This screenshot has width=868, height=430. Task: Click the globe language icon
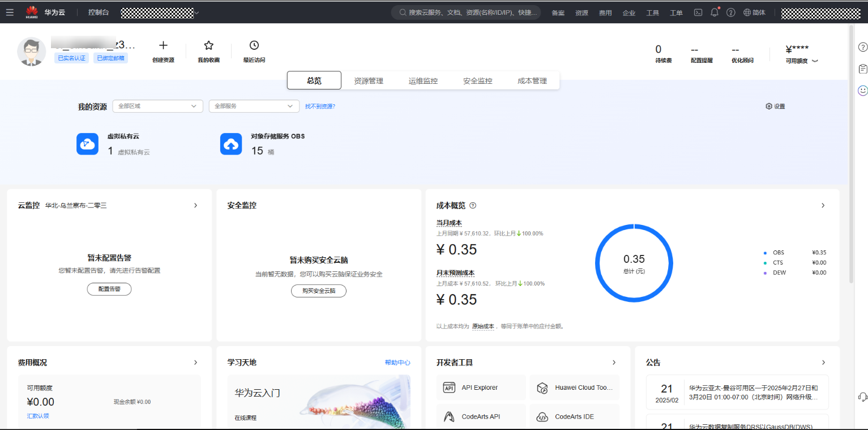(747, 12)
